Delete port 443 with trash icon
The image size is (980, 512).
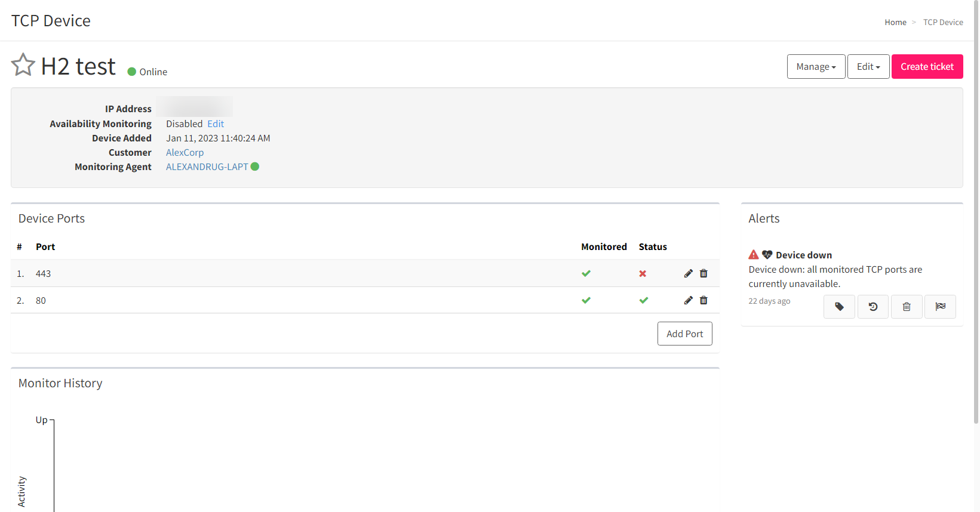(703, 273)
